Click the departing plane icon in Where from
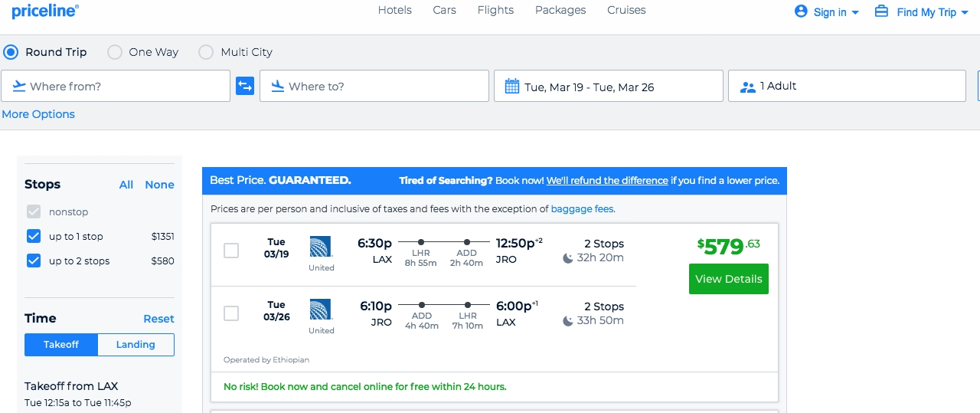This screenshot has width=980, height=413. click(19, 86)
